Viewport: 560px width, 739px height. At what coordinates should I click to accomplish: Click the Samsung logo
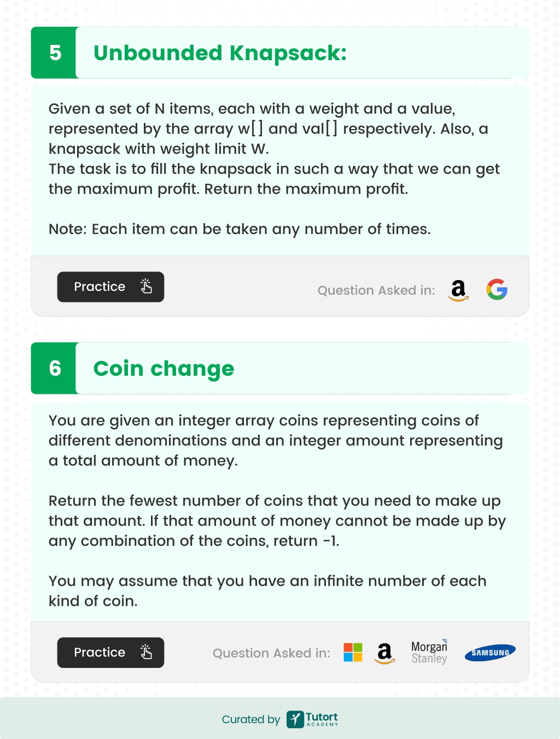(490, 653)
